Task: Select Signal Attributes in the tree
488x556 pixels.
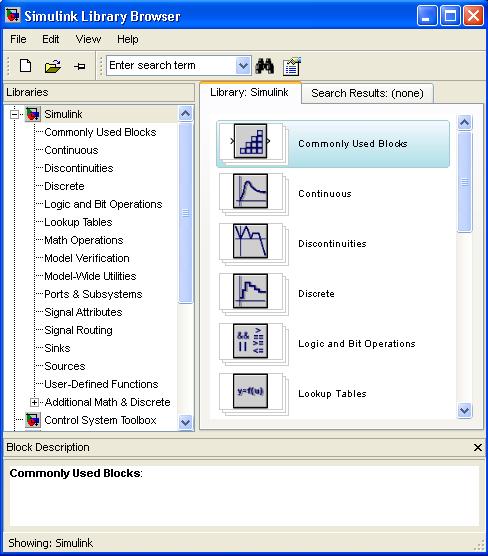Action: click(83, 312)
